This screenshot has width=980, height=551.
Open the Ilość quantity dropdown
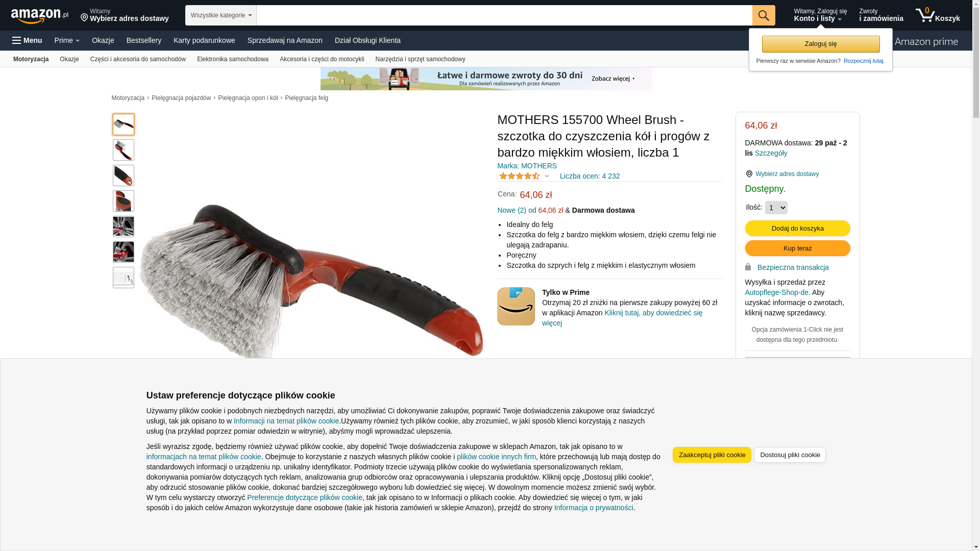pyautogui.click(x=776, y=208)
